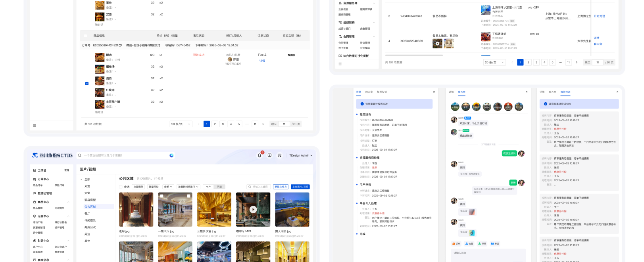Select 酒店房型 in the folder tree
Image resolution: width=644 pixels, height=262 pixels.
[x=90, y=200]
